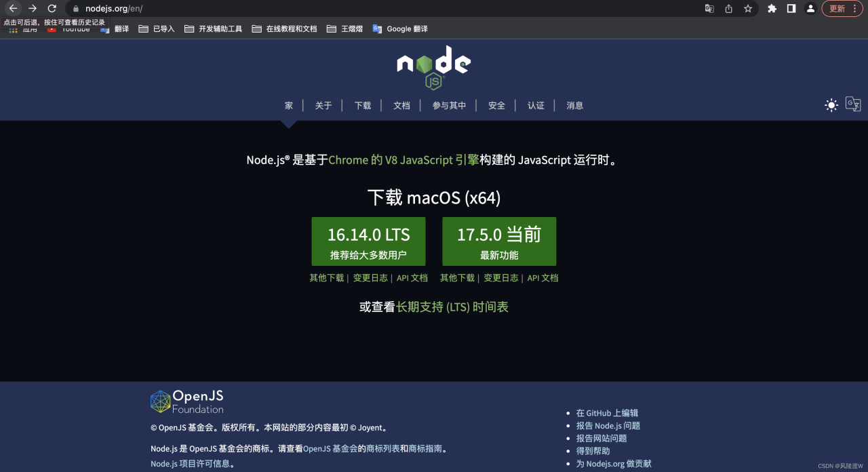Open Google Translate icon in address bar
Screen dimensions: 868x472
click(x=709, y=8)
